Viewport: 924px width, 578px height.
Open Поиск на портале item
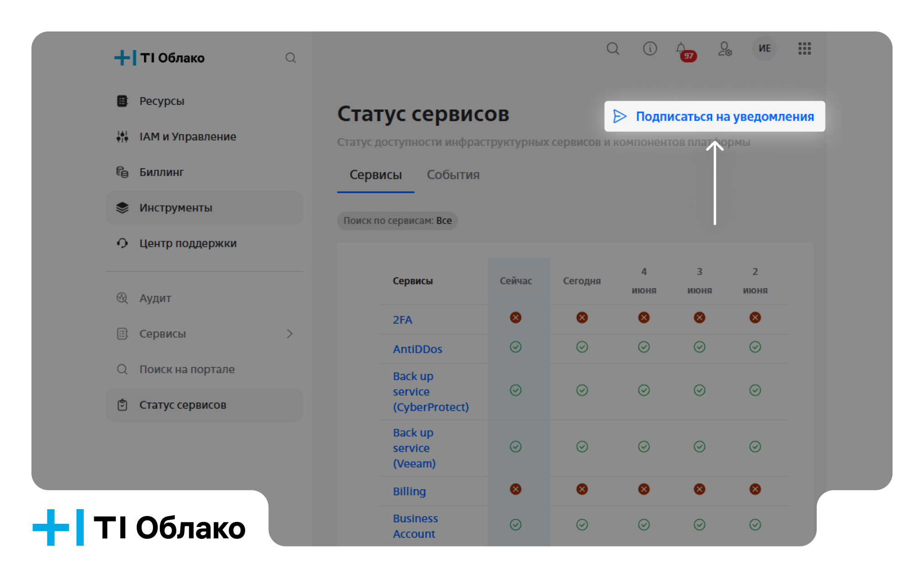(204, 369)
